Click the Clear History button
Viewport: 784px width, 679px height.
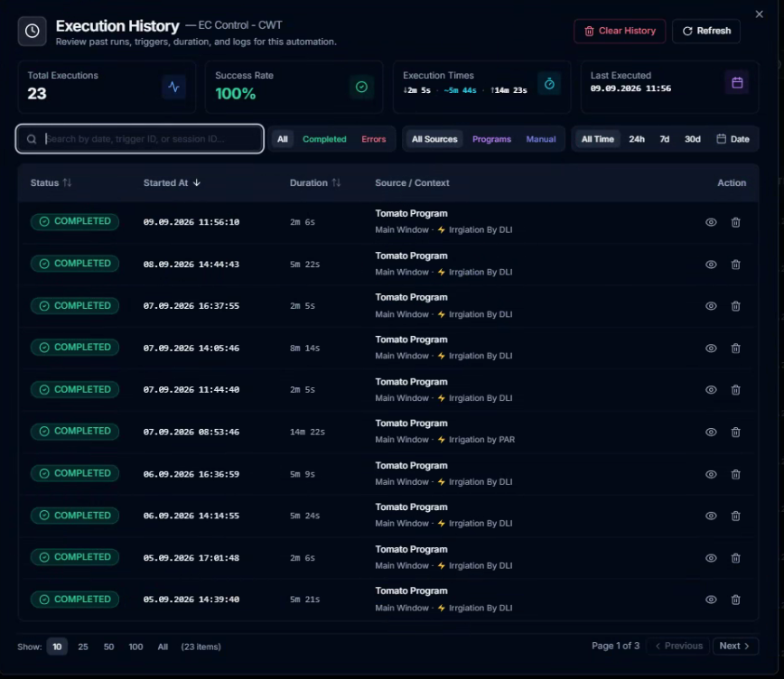(620, 31)
